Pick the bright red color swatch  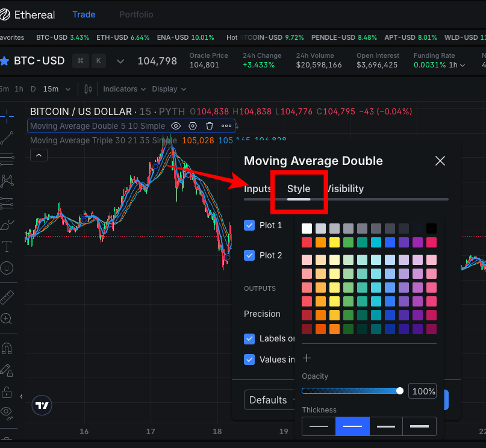[307, 242]
